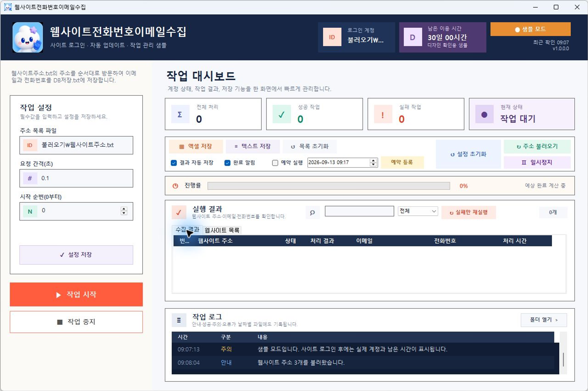The image size is (588, 391).
Task: Click the 설정 초기화 button
Action: pyautogui.click(x=468, y=154)
